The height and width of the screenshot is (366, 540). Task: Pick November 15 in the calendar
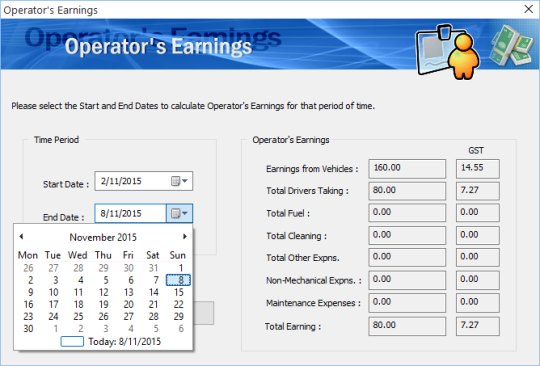[x=178, y=292]
